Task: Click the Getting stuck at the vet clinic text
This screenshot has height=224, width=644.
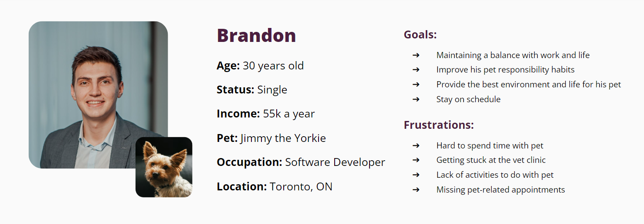Action: 491,160
